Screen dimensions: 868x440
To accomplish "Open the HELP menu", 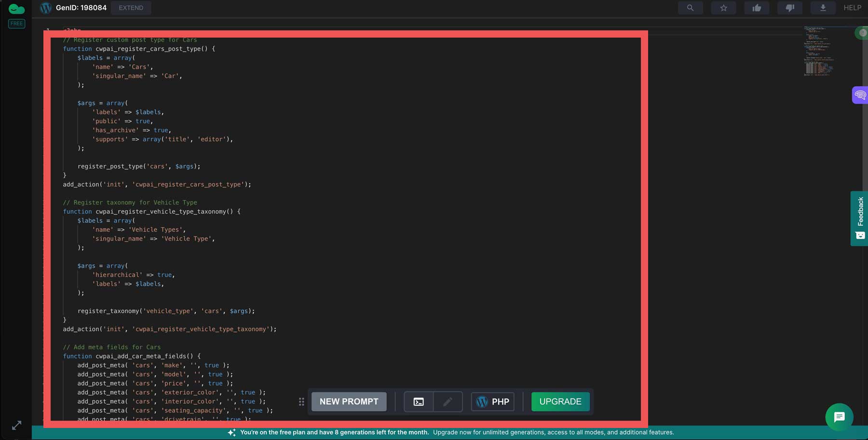I will (852, 8).
